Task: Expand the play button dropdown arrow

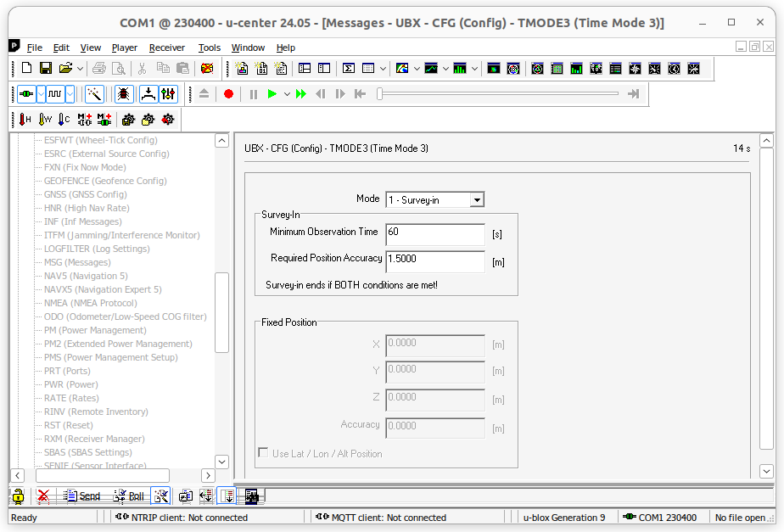Action: click(x=287, y=94)
